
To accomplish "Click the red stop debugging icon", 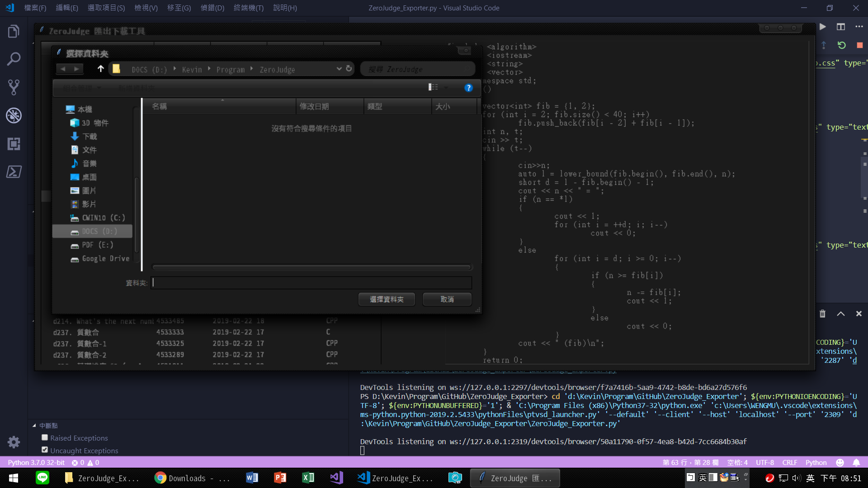I will pos(859,45).
